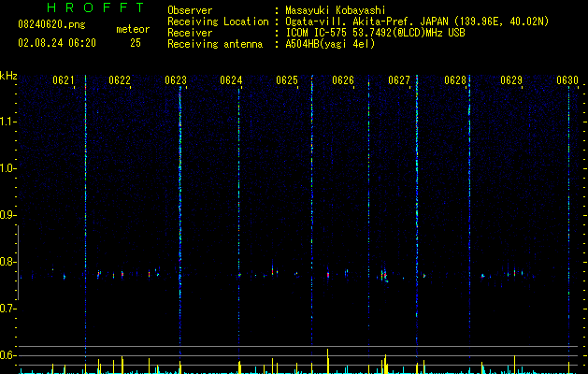Click the HROFFT title text
The image size is (588, 374).
[x=96, y=7]
